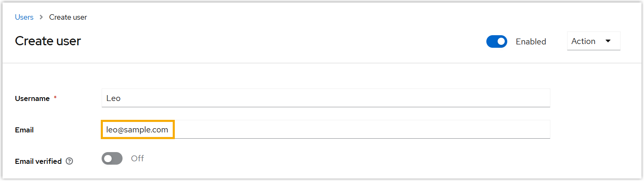Click the Create user breadcrumb item

[x=68, y=17]
